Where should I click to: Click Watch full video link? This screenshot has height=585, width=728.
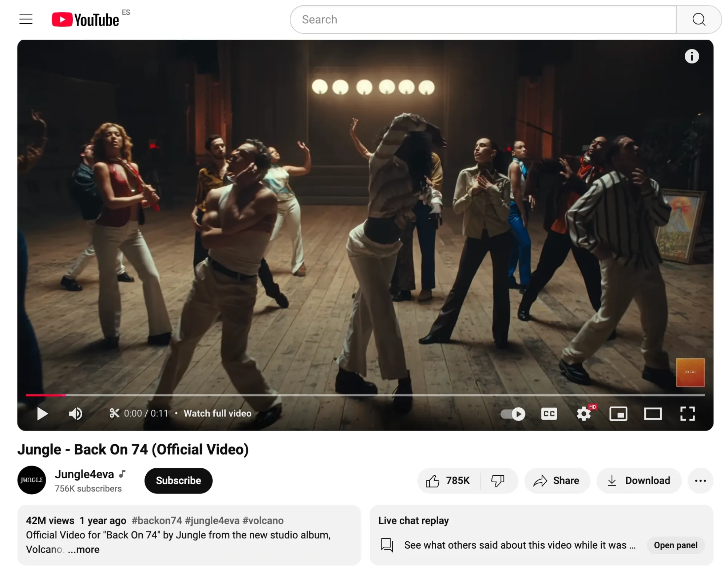tap(217, 413)
